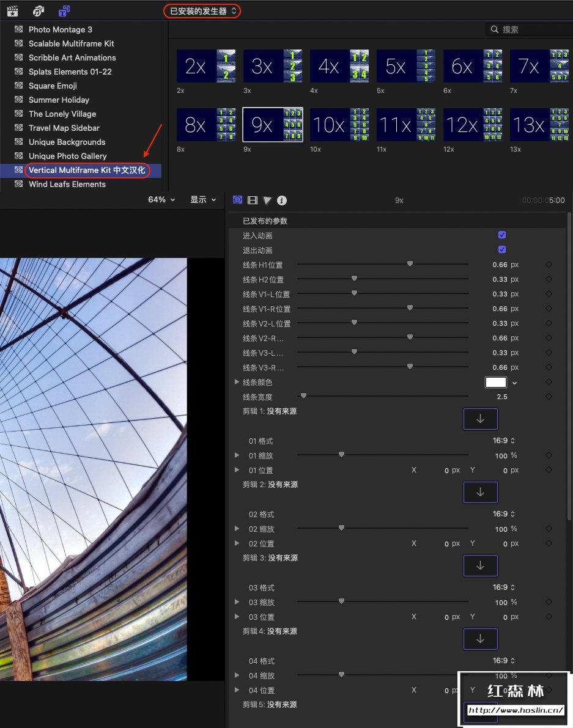Change 01 格式 16:9 popup
This screenshot has height=728, width=573.
click(x=504, y=441)
